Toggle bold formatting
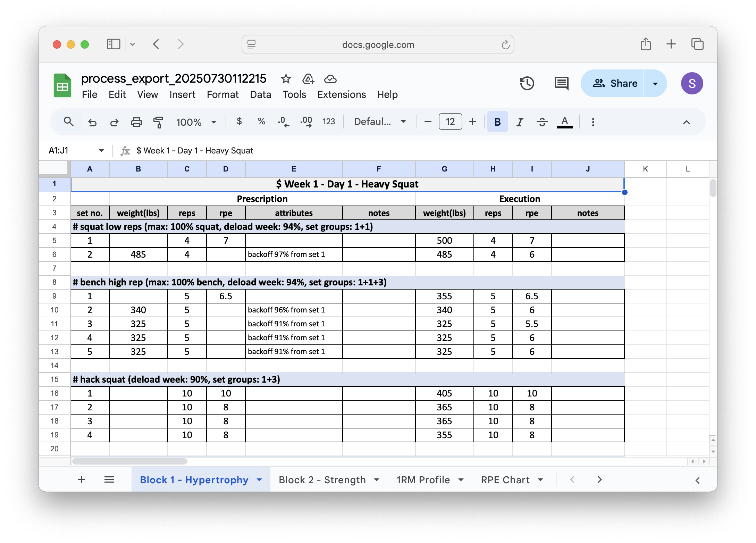 [x=497, y=122]
